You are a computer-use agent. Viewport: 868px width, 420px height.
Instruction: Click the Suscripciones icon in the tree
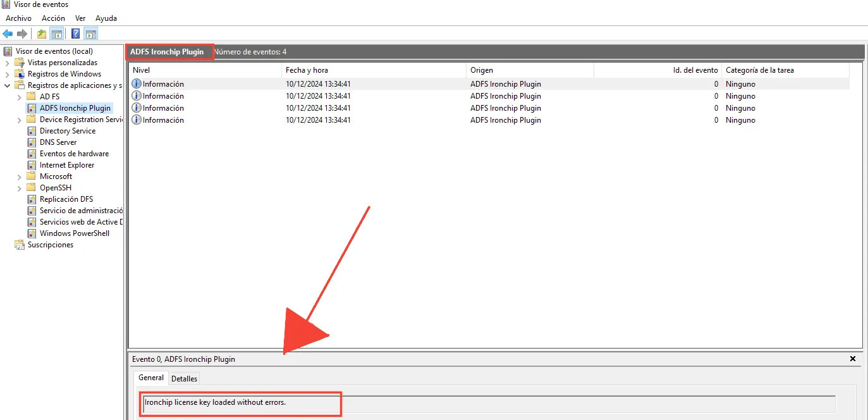pos(20,245)
